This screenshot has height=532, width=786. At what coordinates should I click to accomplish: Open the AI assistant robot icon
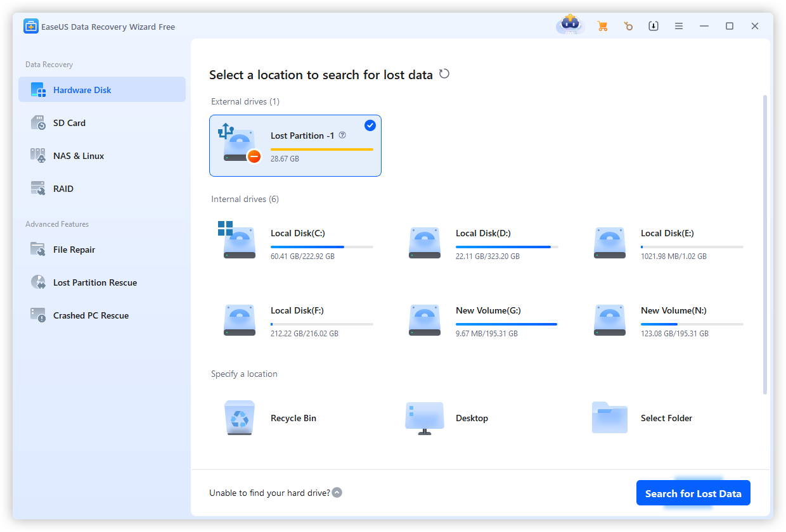click(x=569, y=26)
